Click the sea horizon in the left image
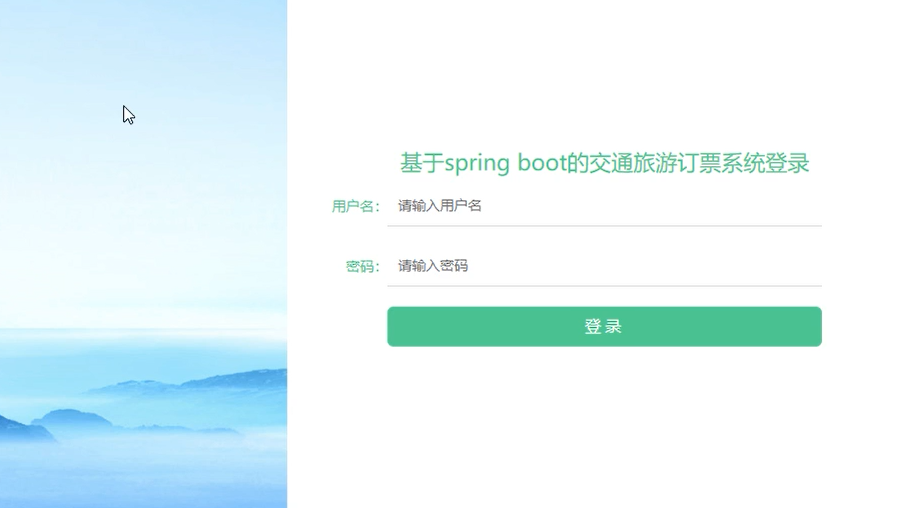 143,332
